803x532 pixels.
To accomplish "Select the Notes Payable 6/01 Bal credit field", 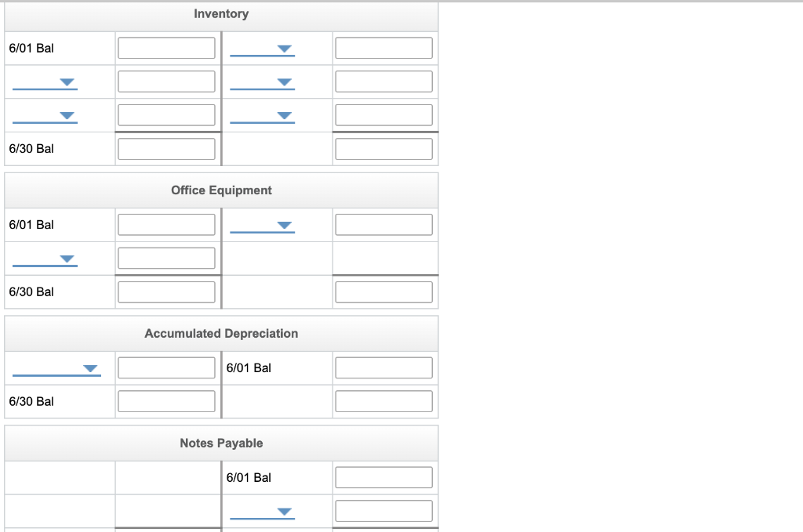I will 383,476.
